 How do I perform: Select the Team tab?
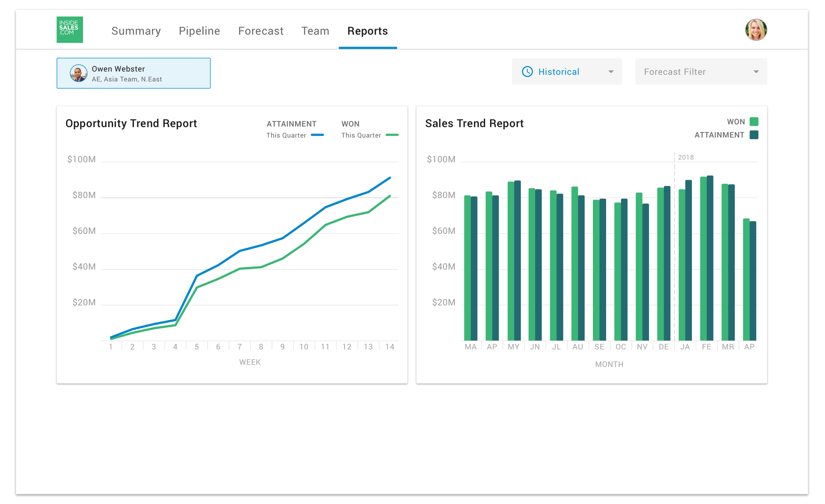tap(315, 31)
